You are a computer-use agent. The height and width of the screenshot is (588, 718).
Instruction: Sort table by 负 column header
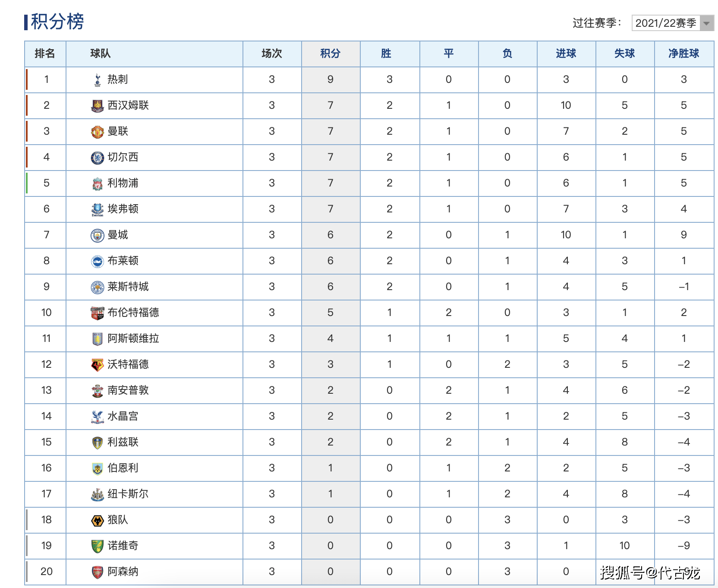pos(507,54)
